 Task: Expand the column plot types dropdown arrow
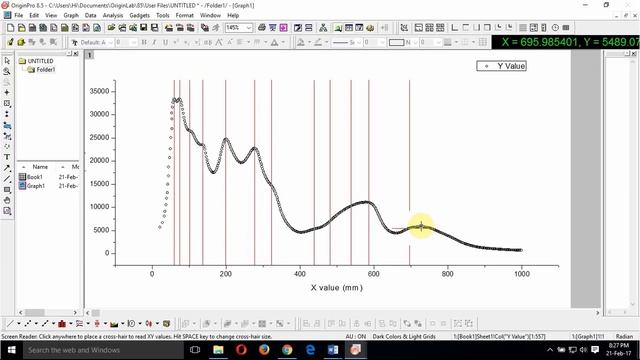pos(70,324)
